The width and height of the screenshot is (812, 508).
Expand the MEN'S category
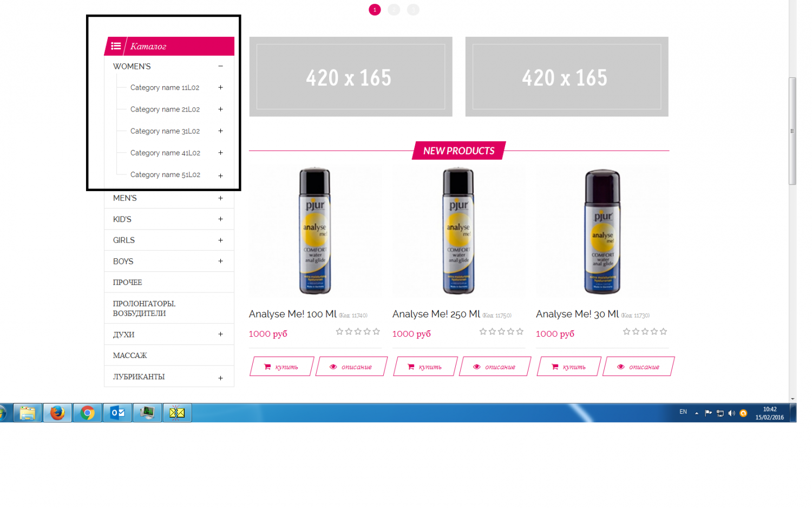[x=220, y=198]
